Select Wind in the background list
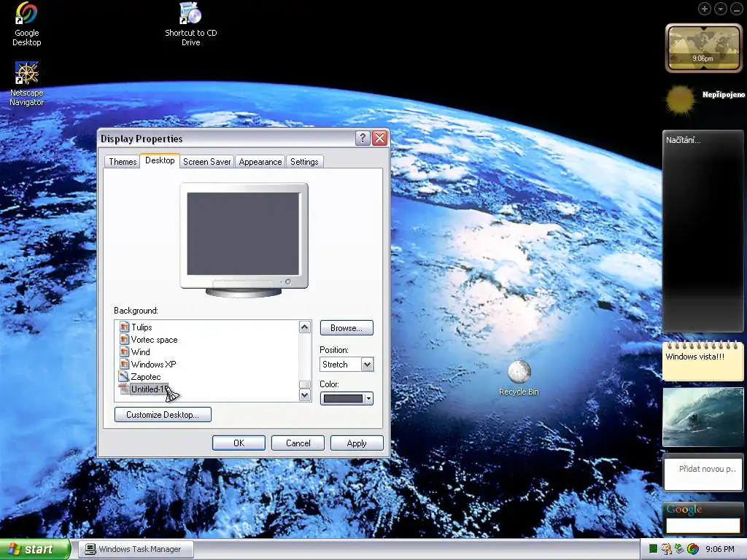 pos(141,352)
